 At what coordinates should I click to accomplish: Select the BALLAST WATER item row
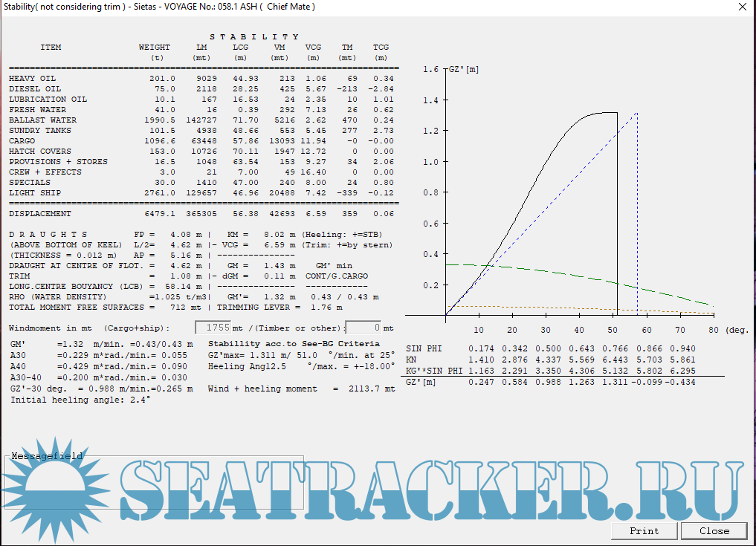[x=42, y=120]
